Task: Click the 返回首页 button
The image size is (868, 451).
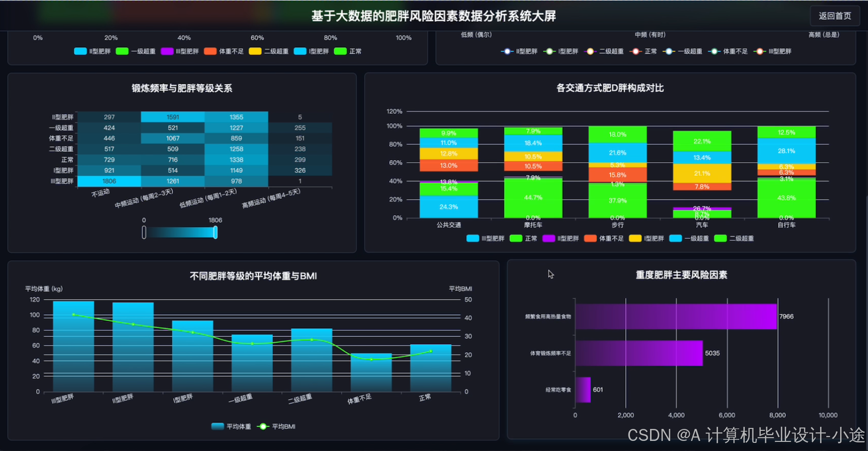Action: (x=835, y=16)
